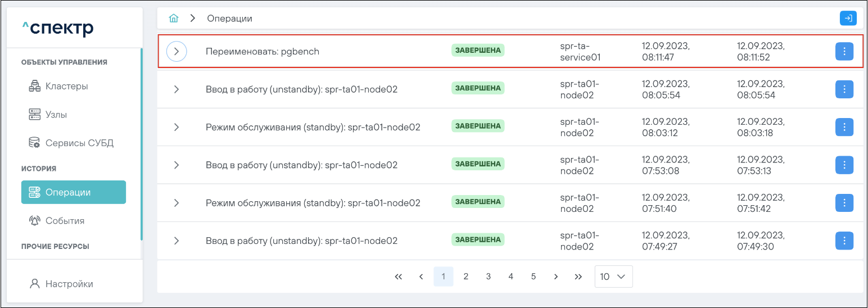Select Операции in the sidebar
Viewport: 868px width, 308px height.
(74, 192)
